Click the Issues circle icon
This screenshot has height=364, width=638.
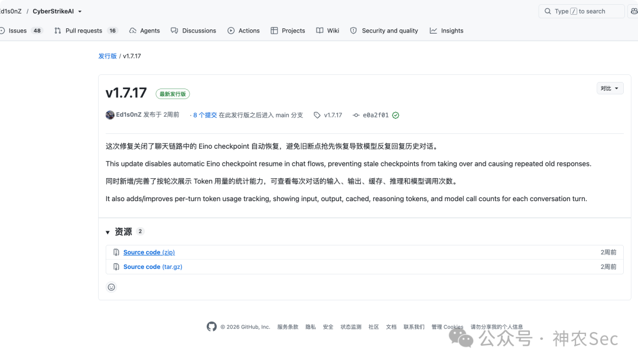tap(2, 31)
